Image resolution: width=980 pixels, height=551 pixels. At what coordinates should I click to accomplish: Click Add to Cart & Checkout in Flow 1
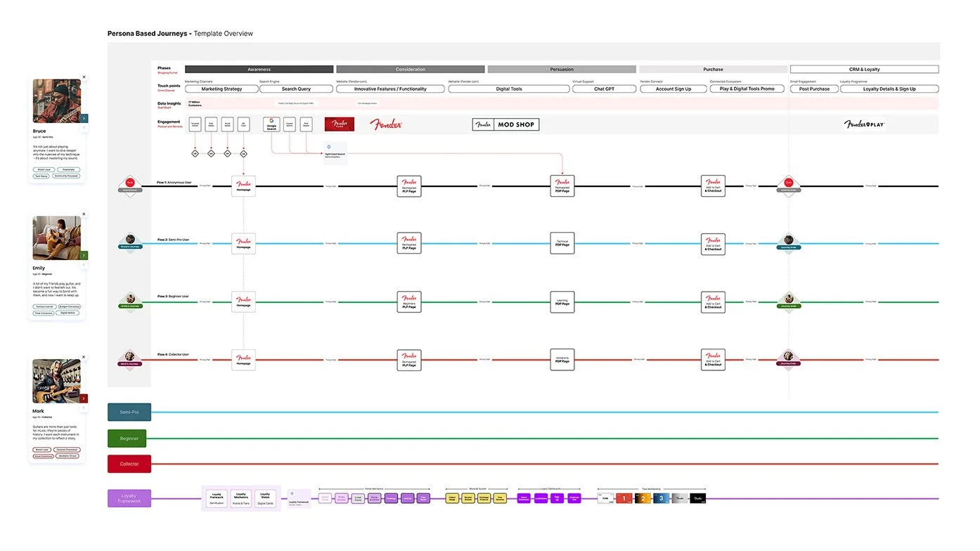pyautogui.click(x=714, y=186)
